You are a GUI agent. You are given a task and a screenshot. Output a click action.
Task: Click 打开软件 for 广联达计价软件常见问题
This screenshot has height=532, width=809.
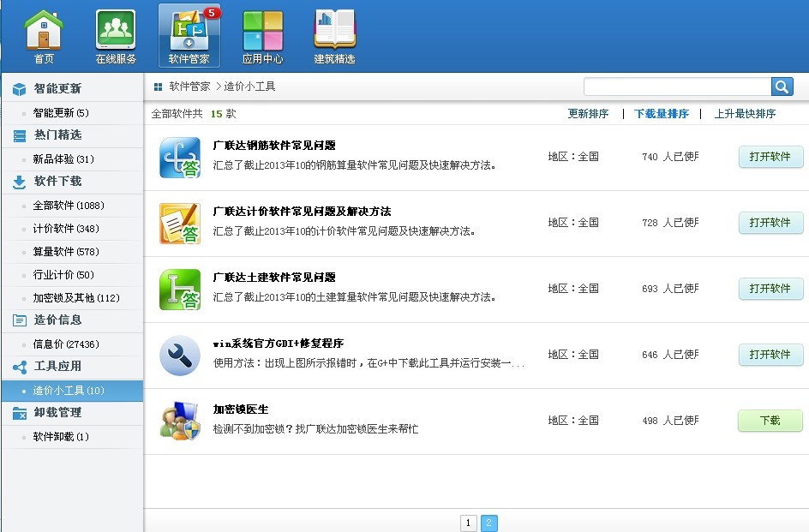(770, 223)
